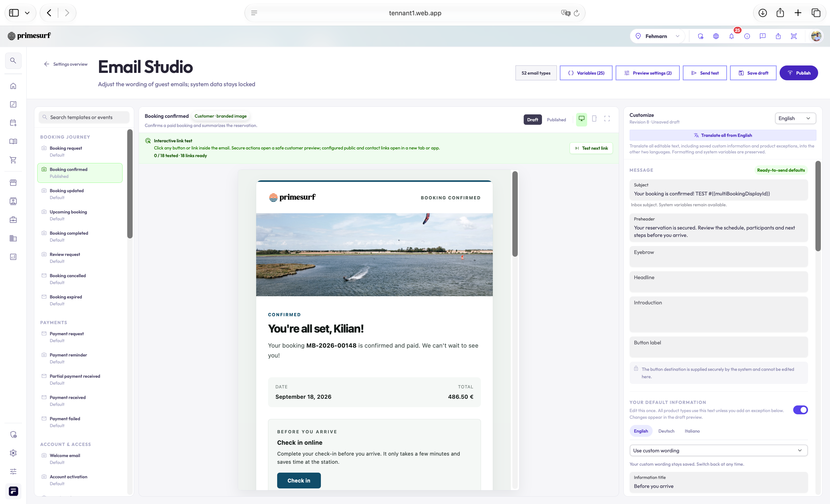
Task: Click the Subject input field
Action: tap(719, 190)
